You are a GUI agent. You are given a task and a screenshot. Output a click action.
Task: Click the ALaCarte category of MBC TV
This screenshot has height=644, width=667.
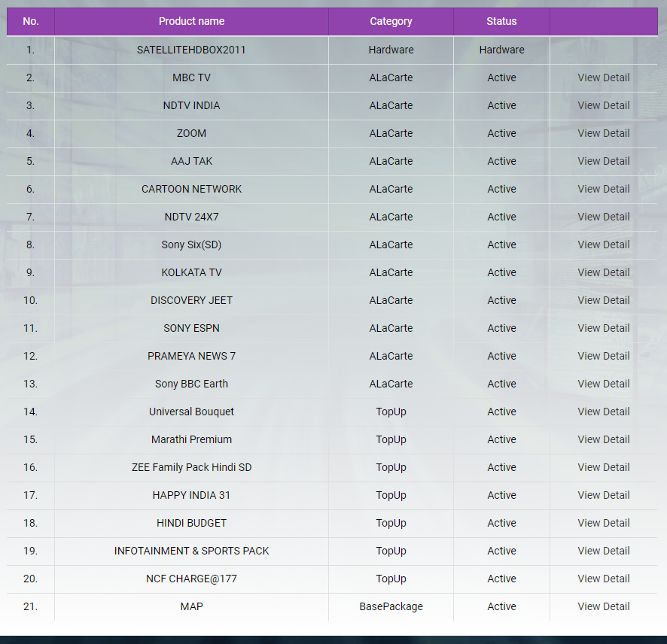coord(391,77)
